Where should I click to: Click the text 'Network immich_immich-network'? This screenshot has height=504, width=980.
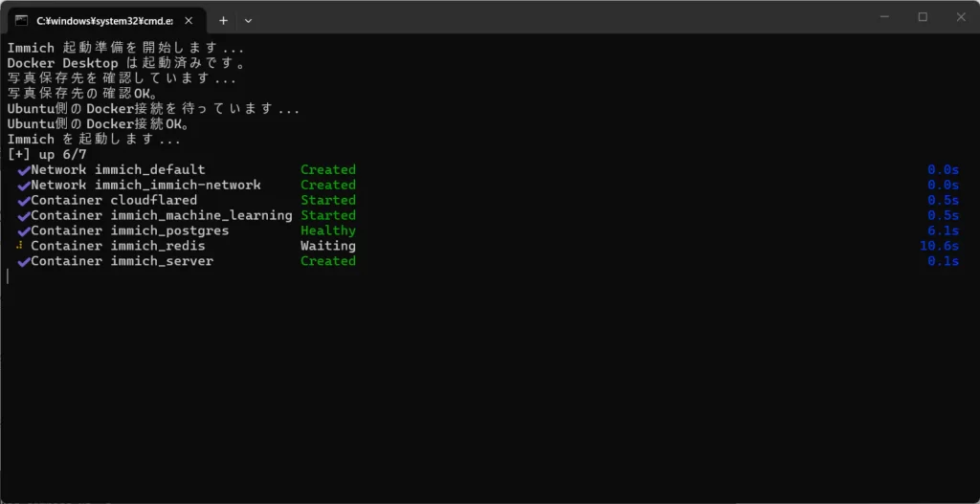click(x=145, y=185)
